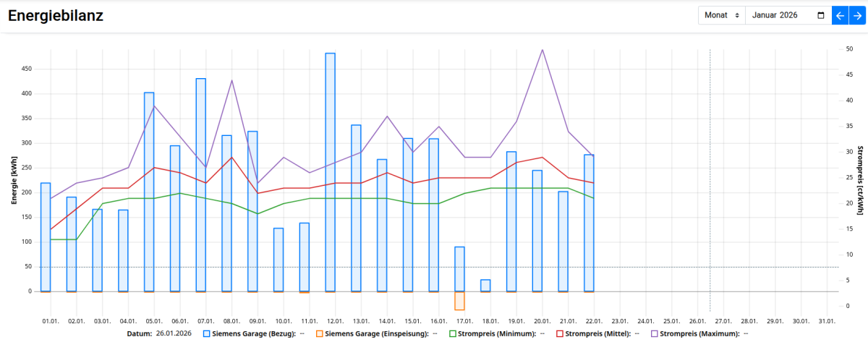Click the bar for 22.01.
The image size is (868, 350).
pos(589,224)
